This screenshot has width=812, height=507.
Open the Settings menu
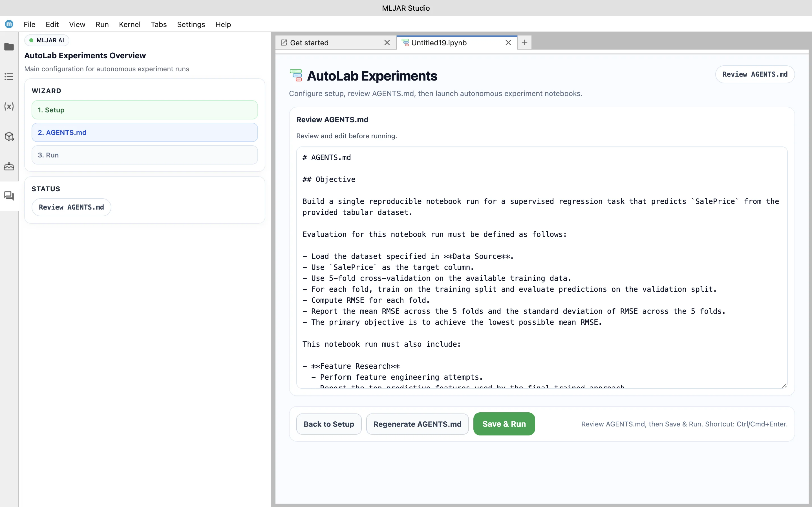[191, 24]
